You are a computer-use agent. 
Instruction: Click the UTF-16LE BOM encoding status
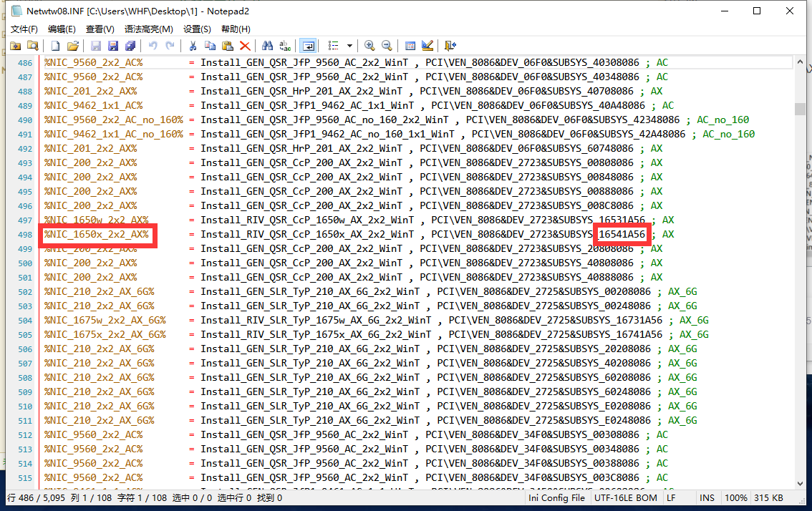click(626, 498)
